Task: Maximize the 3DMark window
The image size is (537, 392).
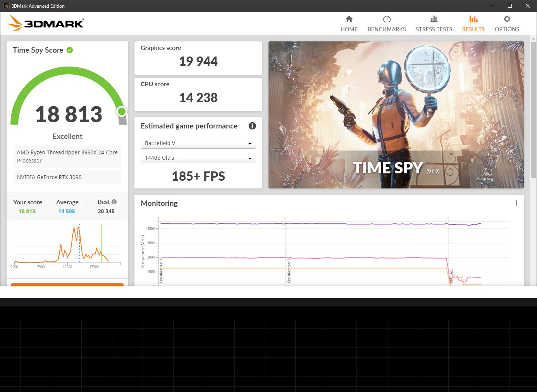Action: tap(510, 6)
